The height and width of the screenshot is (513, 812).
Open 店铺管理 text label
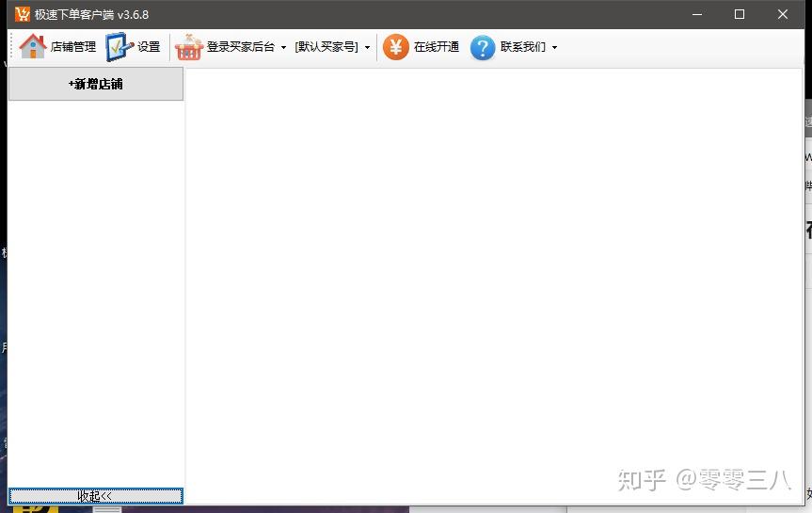(73, 47)
